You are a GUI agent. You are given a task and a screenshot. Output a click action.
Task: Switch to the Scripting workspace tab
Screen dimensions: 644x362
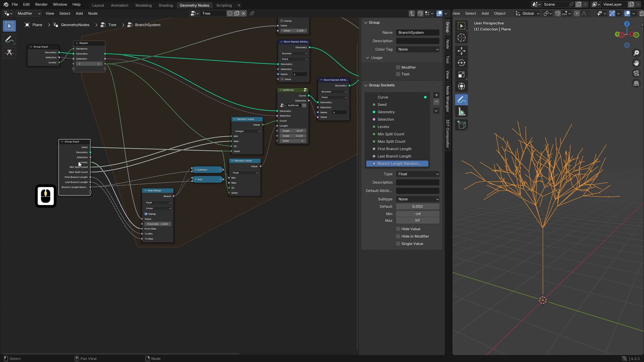224,5
